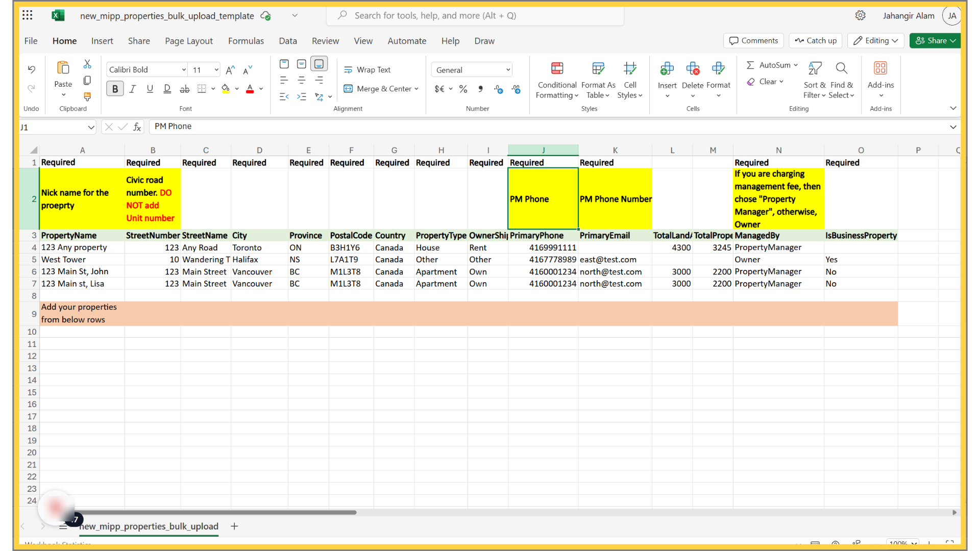This screenshot has height=551, width=980.
Task: Expand the AutoSum dropdown arrow
Action: coord(796,65)
